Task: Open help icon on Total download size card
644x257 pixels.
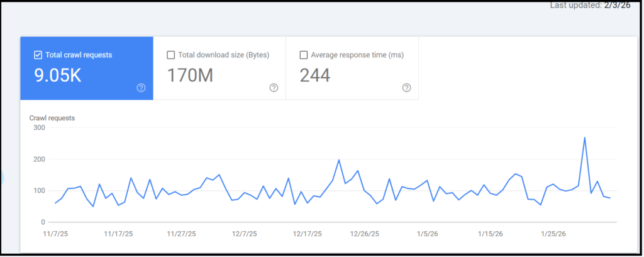Action: [274, 88]
